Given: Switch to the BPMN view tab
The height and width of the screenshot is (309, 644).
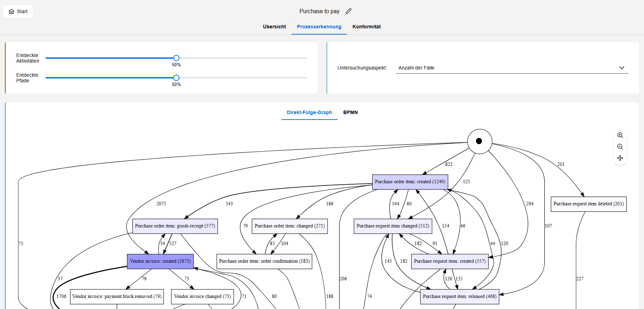Looking at the screenshot, I should (x=350, y=112).
